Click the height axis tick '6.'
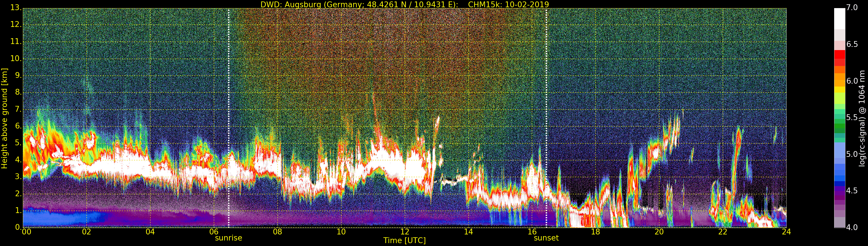Screen dimensions: 868x246 tap(18, 126)
